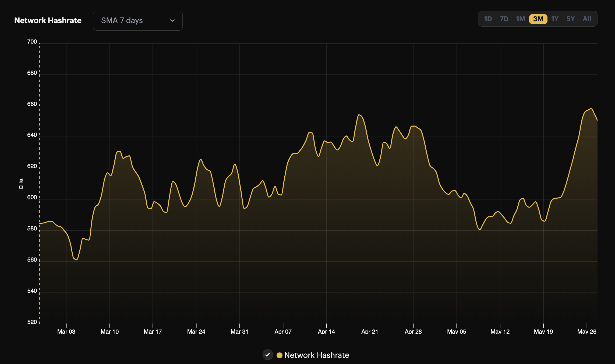Click the yellow legend dot marker
This screenshot has height=364, width=615.
point(280,355)
